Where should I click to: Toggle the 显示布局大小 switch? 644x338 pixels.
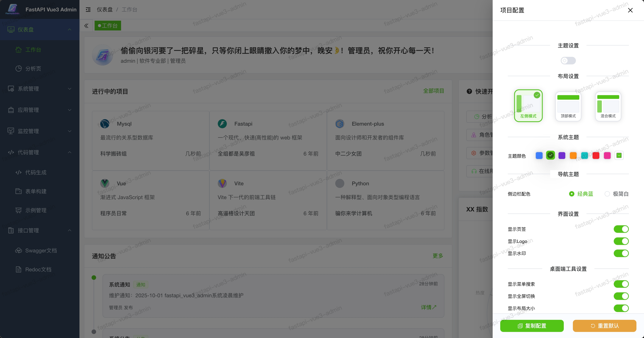point(621,308)
